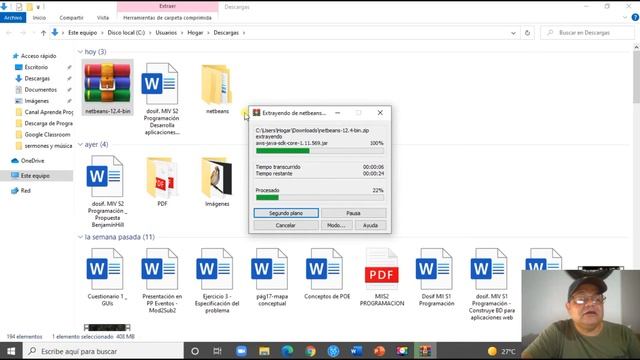Expand the chevron after Descargas breadcrumb

[244, 33]
